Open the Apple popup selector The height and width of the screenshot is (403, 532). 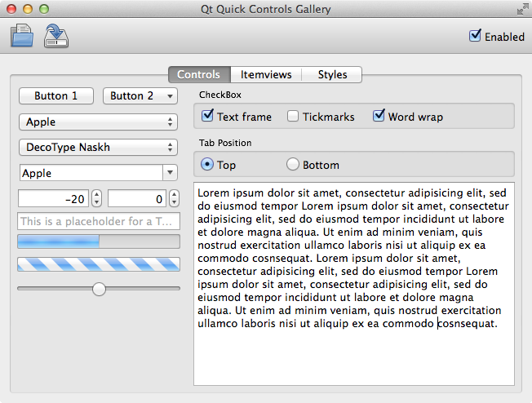coord(97,122)
